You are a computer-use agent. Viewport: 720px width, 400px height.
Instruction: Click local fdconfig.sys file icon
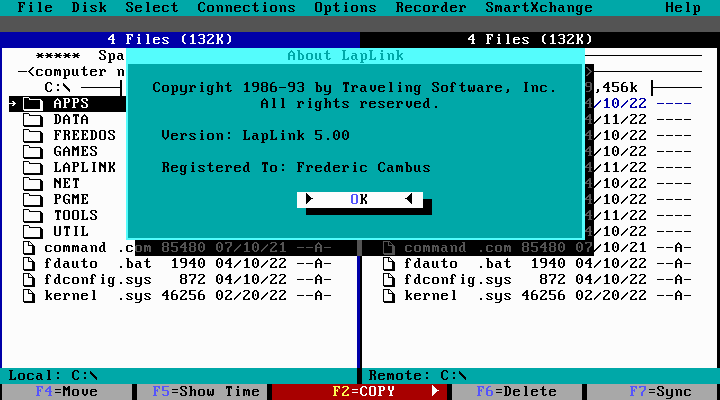[29, 280]
